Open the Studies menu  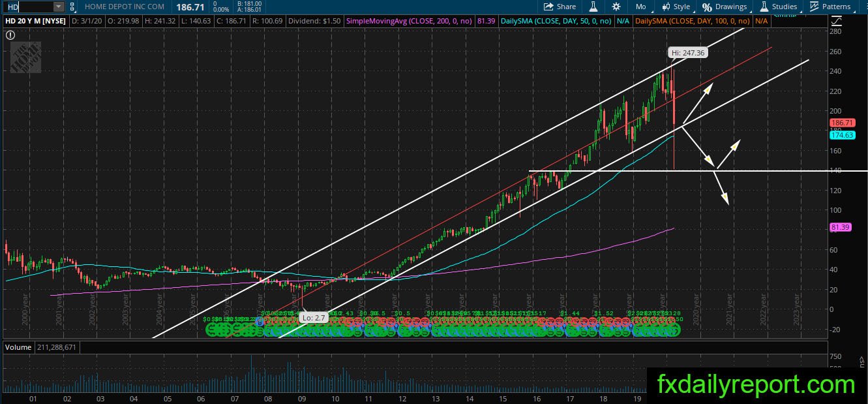tap(778, 7)
